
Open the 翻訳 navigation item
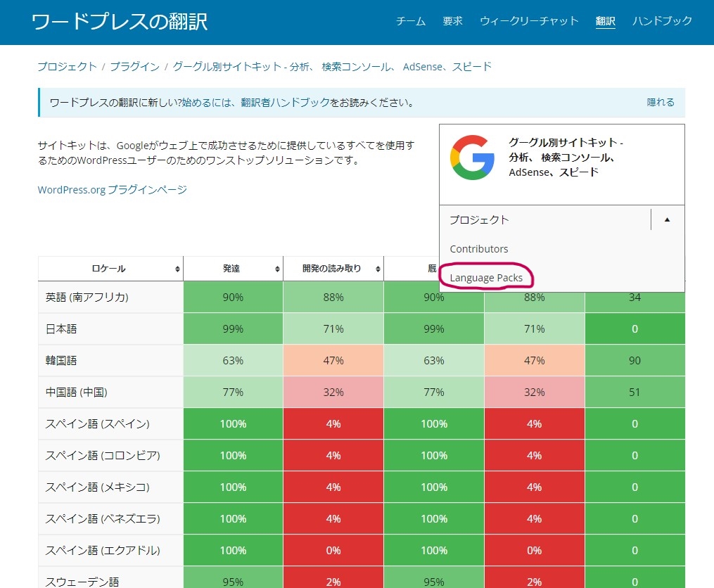605,21
